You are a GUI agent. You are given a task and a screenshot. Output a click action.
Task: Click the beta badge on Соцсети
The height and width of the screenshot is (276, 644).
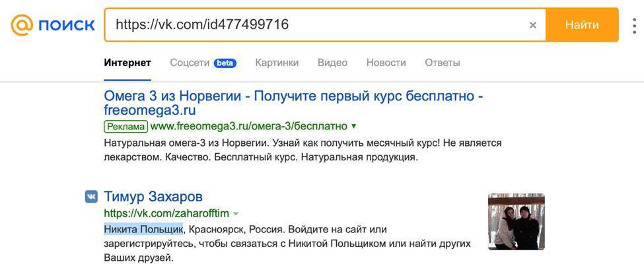(225, 63)
